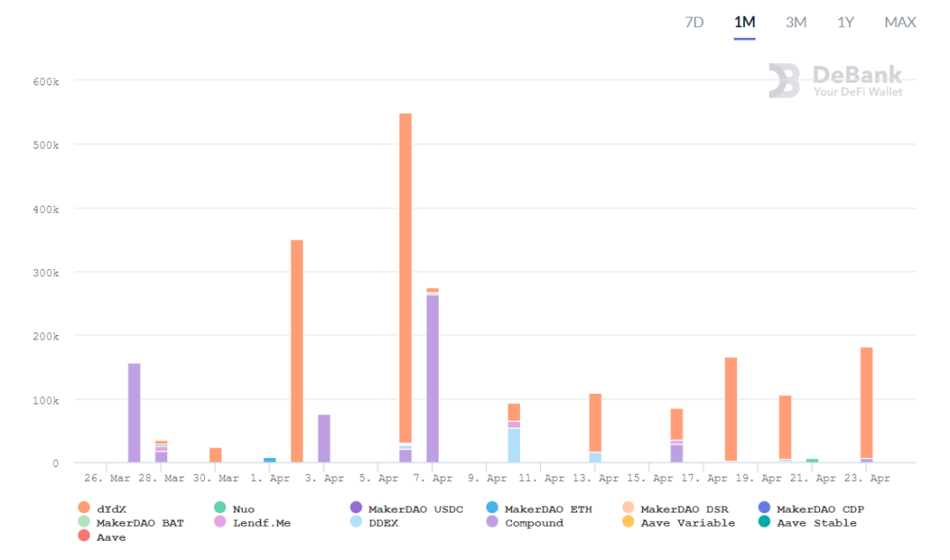
Task: Select the 3M time range tab
Action: pyautogui.click(x=795, y=22)
